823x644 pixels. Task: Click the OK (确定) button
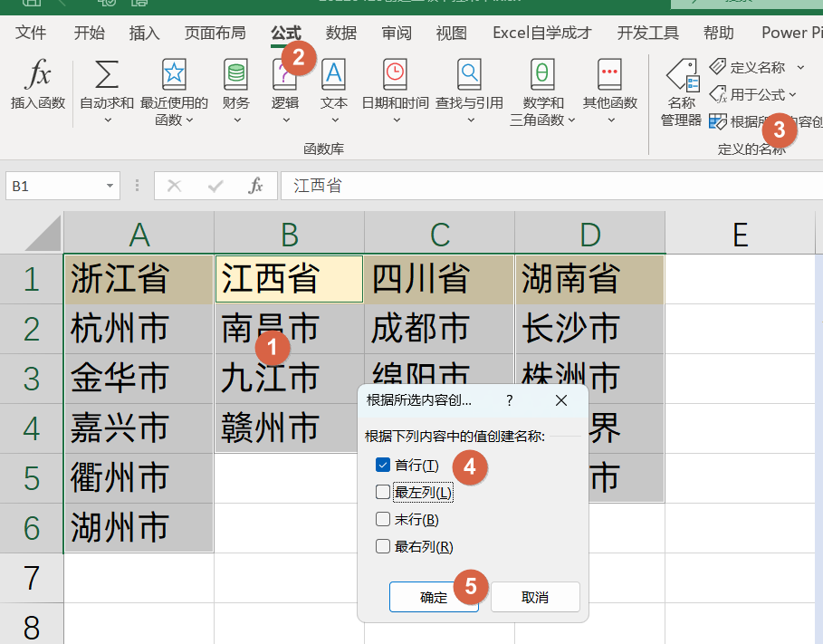point(434,597)
